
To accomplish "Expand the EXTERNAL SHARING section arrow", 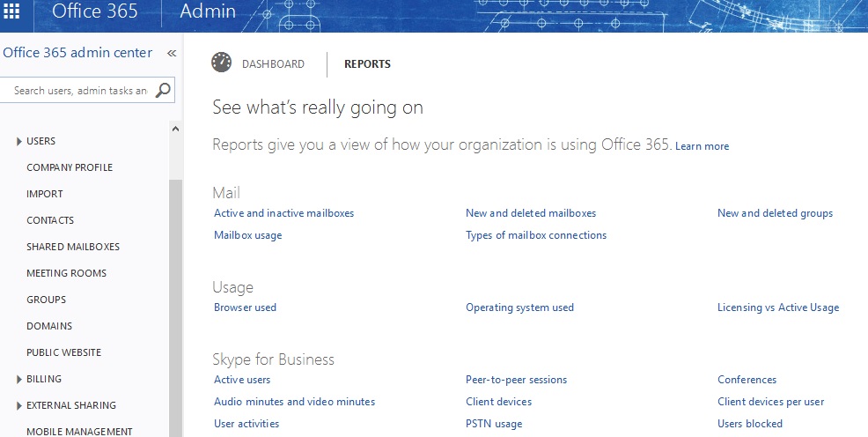I will (19, 406).
